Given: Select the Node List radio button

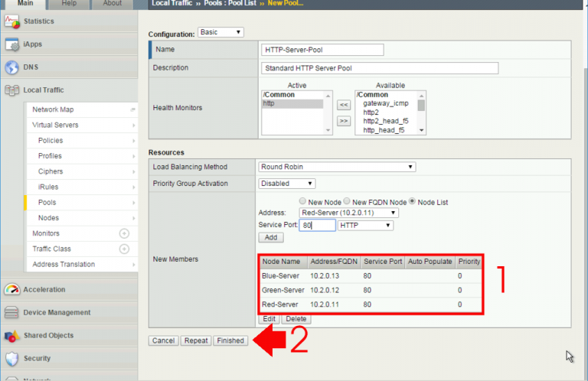Looking at the screenshot, I should (x=412, y=201).
